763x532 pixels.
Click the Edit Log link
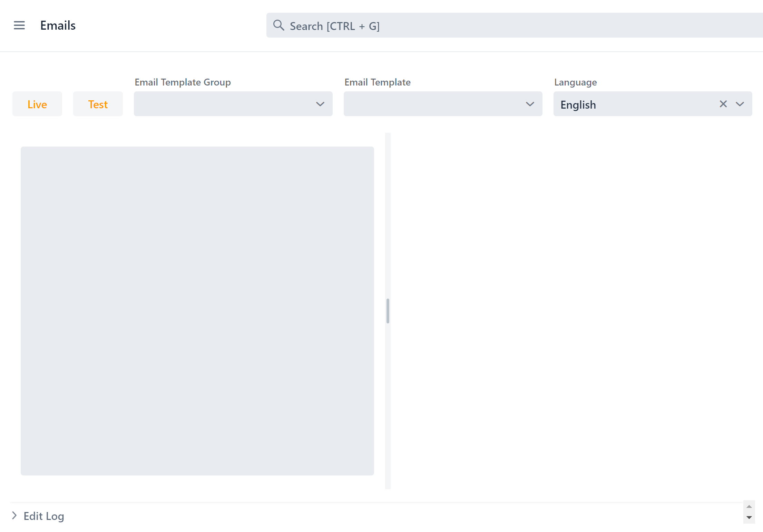coord(43,516)
